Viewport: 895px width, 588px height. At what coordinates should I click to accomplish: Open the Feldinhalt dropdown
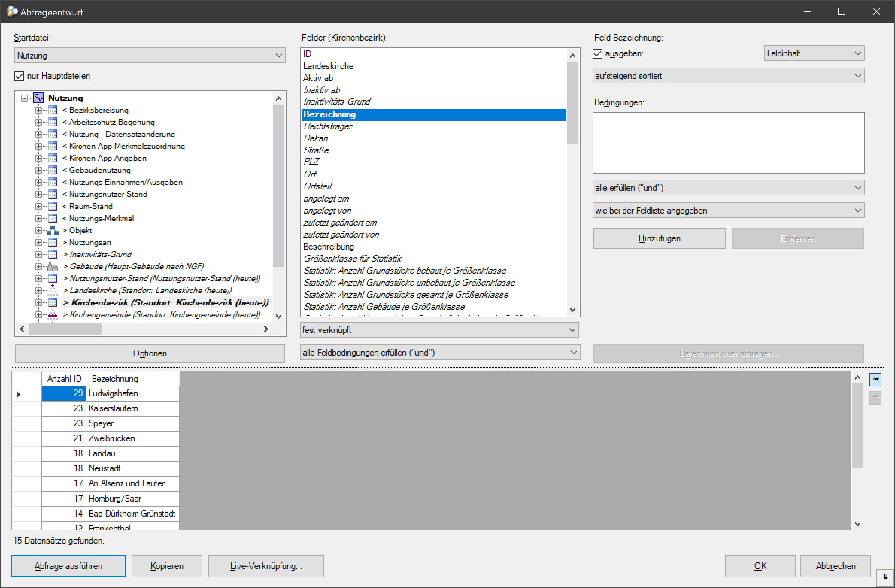[x=814, y=53]
